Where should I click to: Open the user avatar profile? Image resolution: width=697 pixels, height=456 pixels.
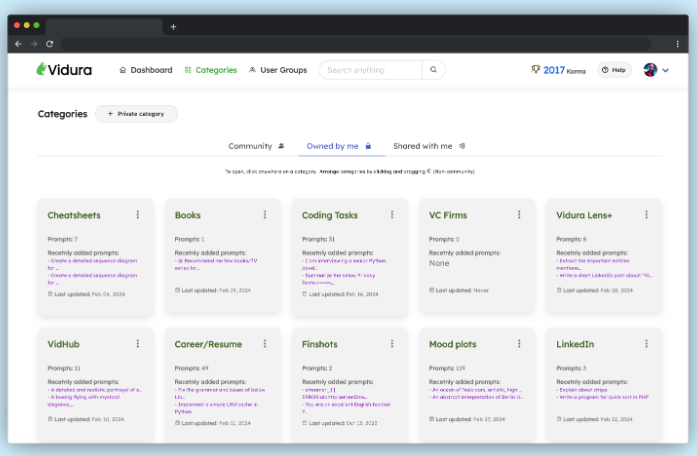coord(650,70)
